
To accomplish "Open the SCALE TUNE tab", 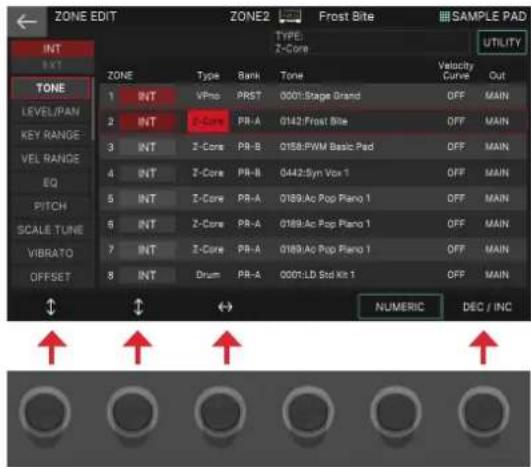I will [x=51, y=230].
